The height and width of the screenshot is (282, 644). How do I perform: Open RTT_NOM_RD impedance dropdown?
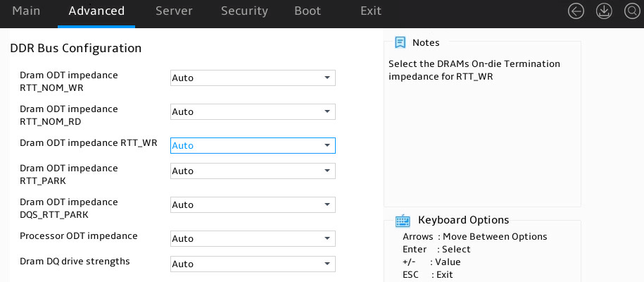[x=253, y=111]
